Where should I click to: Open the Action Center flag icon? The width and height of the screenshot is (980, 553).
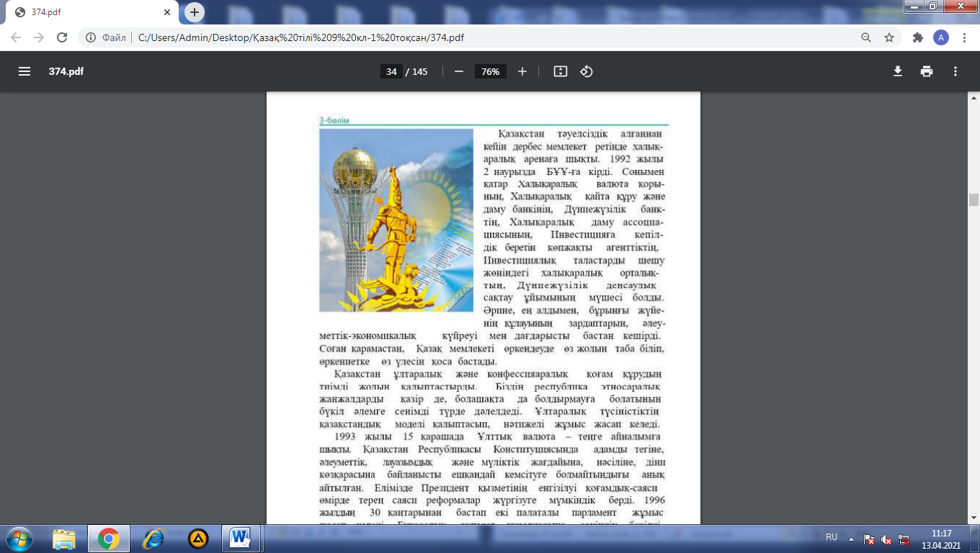point(870,539)
